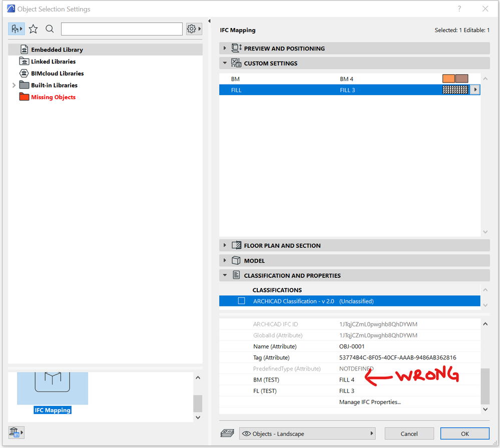
Task: Click the OK button
Action: (465, 433)
